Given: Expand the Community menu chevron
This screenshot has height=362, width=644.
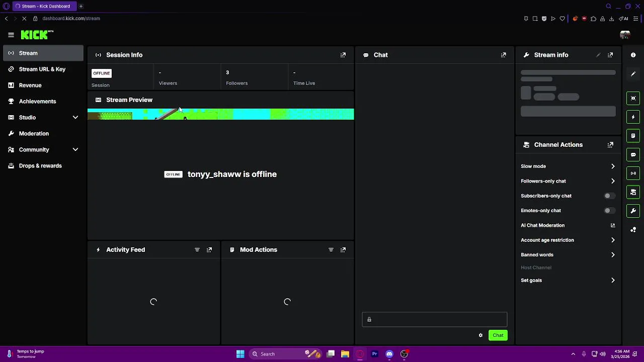Looking at the screenshot, I should [x=75, y=150].
